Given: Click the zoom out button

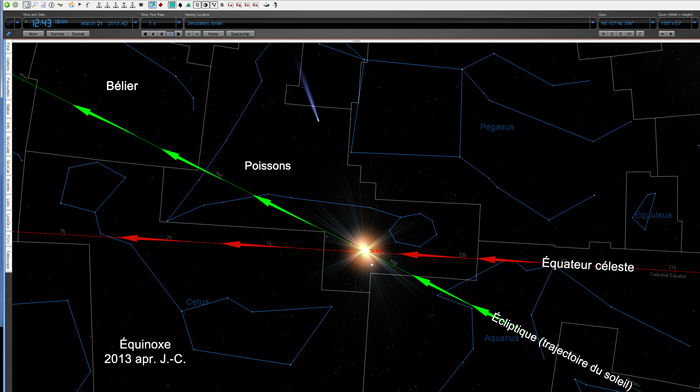Looking at the screenshot, I should pos(663,33).
